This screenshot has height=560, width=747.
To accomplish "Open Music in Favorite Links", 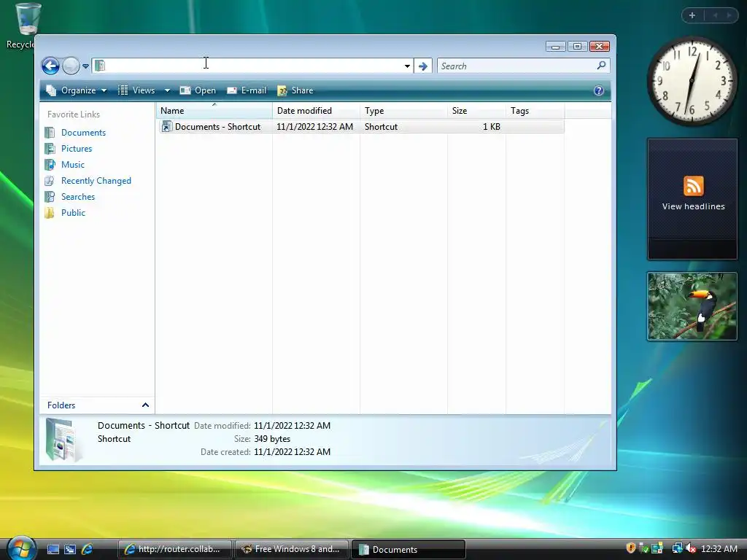I will 72,165.
